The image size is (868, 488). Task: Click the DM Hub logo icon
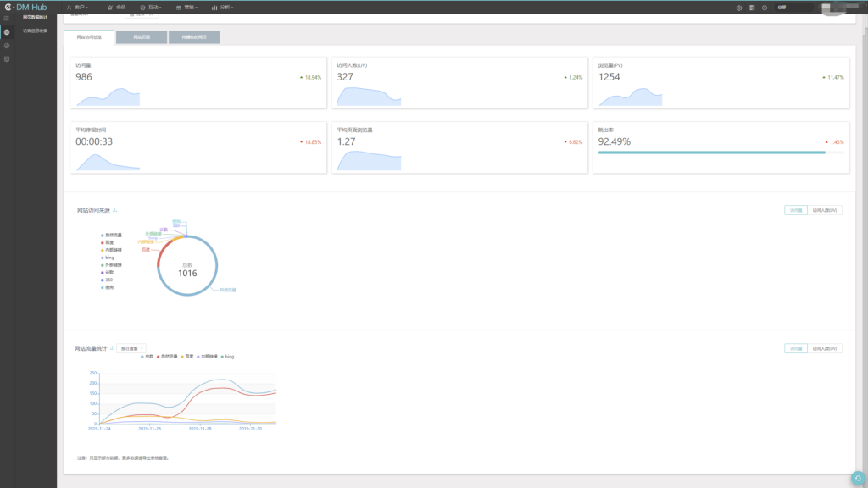(x=8, y=7)
